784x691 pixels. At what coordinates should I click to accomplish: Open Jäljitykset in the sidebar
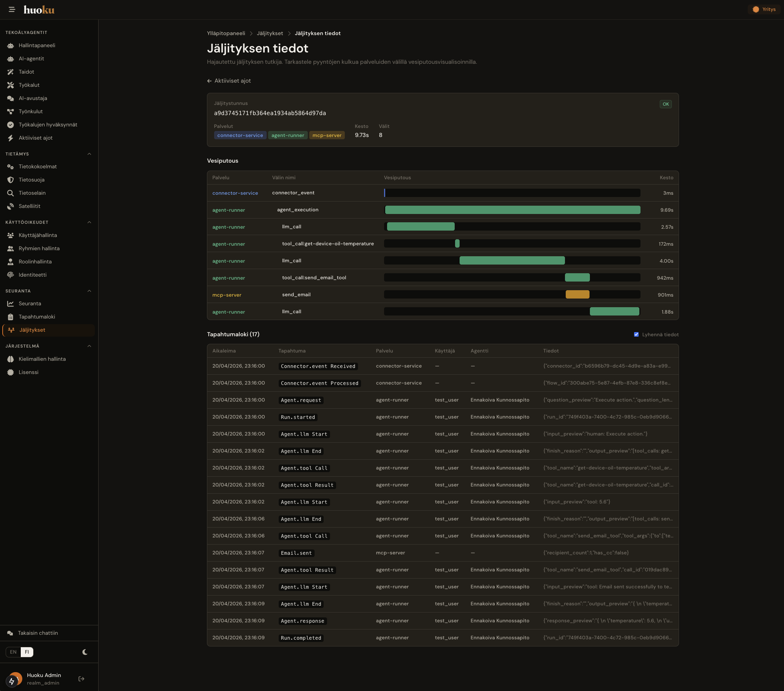point(48,330)
